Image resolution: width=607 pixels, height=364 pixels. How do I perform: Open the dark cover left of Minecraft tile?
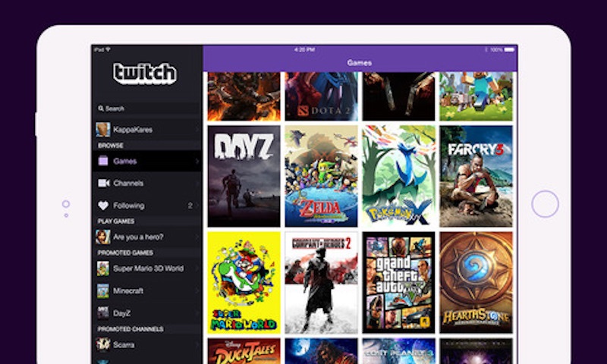tap(399, 96)
